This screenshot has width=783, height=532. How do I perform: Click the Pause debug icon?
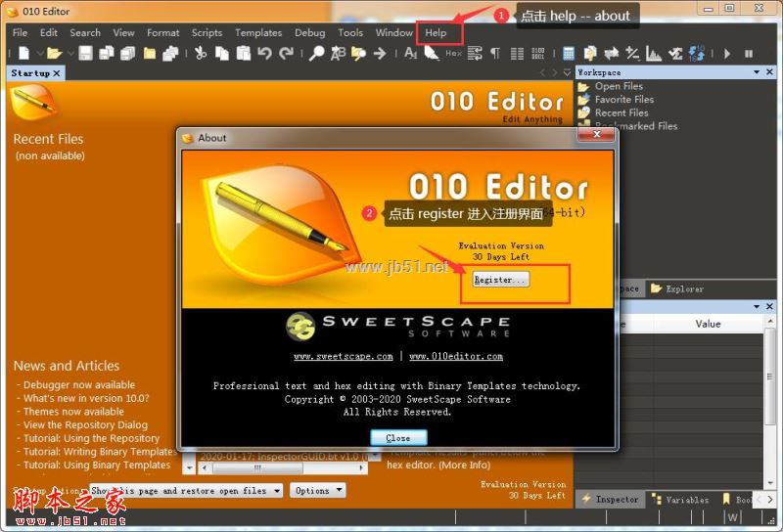[749, 54]
